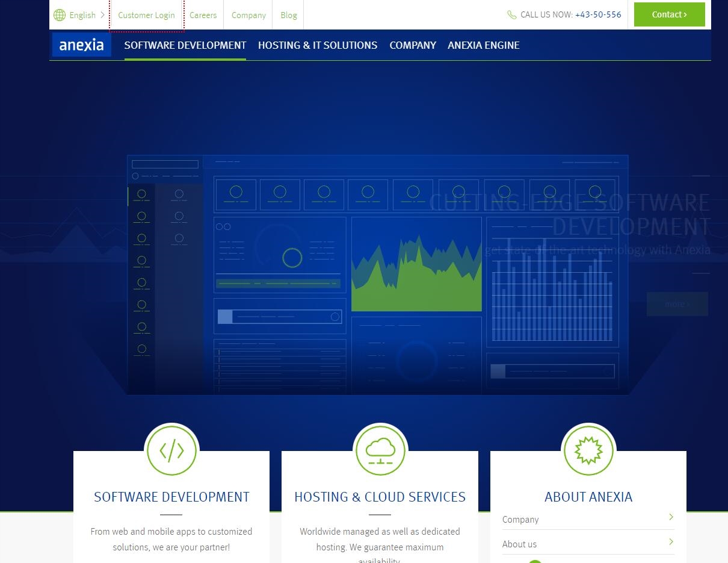The height and width of the screenshot is (563, 728).
Task: Click the SOFTWARE DEVELOPMENT card heading
Action: click(171, 497)
